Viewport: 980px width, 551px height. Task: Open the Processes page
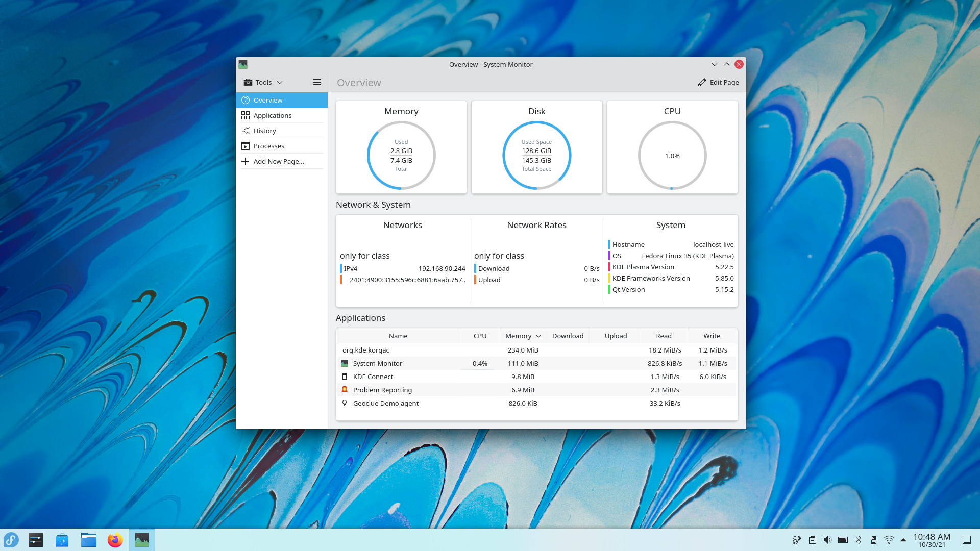[268, 146]
